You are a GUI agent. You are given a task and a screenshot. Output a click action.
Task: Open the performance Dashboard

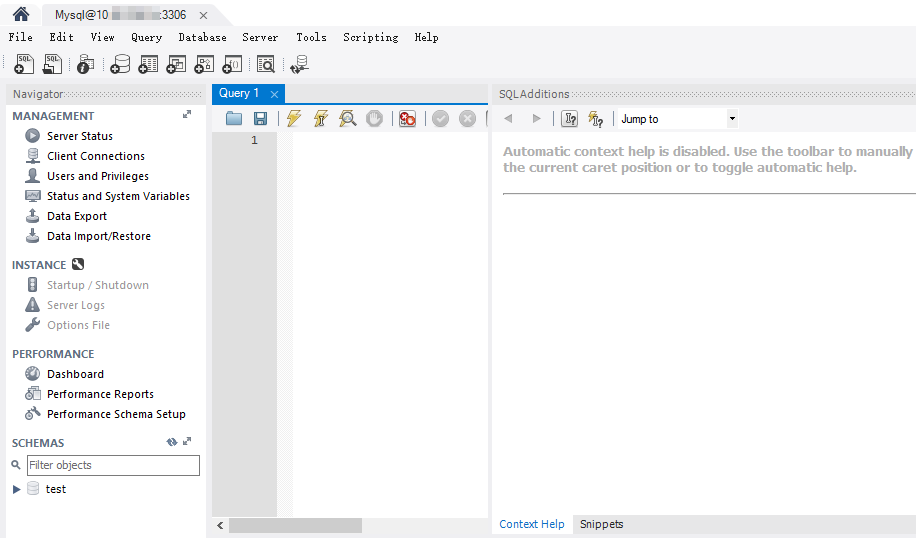(75, 374)
